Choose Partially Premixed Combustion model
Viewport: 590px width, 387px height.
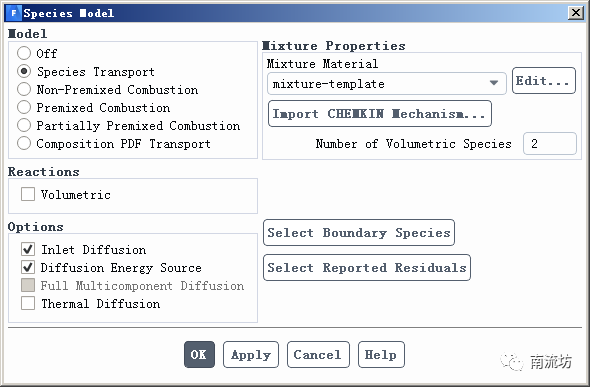[24, 125]
